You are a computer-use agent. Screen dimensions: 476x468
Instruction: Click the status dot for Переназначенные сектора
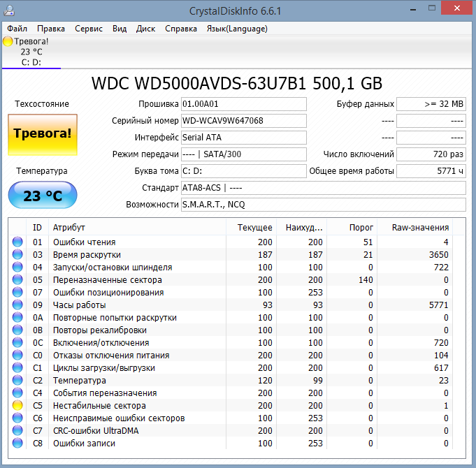point(17,279)
